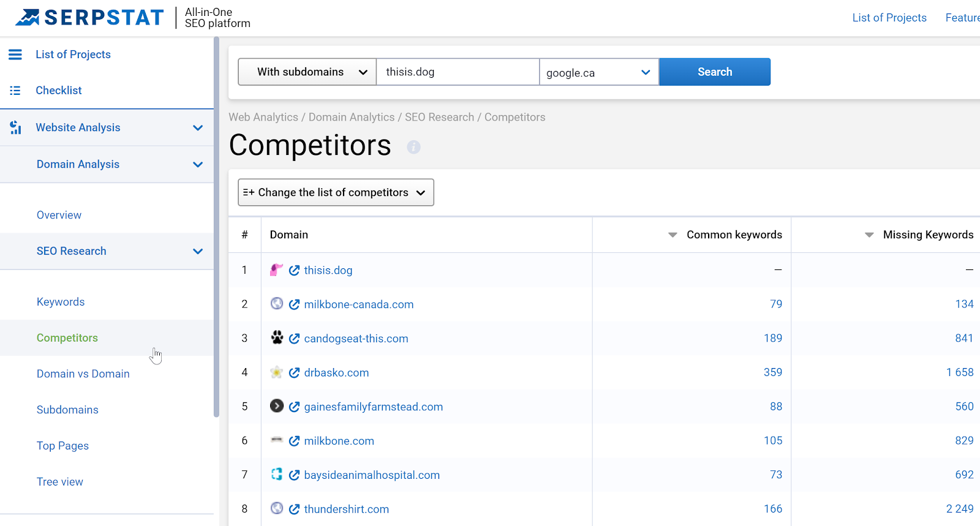Open Tree view in sidebar
Screen dimensions: 980x526
[60, 482]
